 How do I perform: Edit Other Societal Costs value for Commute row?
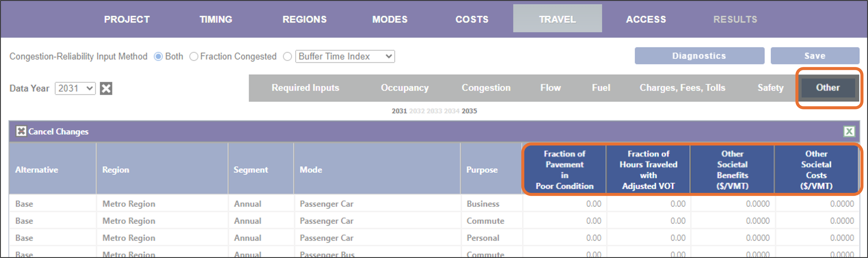[x=817, y=221]
